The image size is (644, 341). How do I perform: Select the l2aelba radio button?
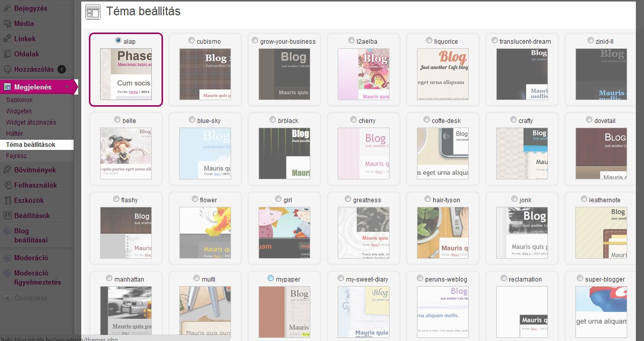(352, 41)
